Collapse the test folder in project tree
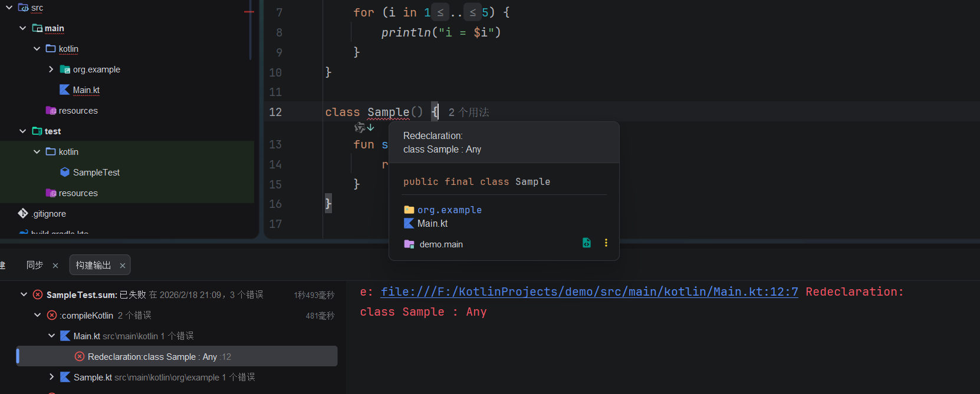The image size is (980, 394). (23, 131)
